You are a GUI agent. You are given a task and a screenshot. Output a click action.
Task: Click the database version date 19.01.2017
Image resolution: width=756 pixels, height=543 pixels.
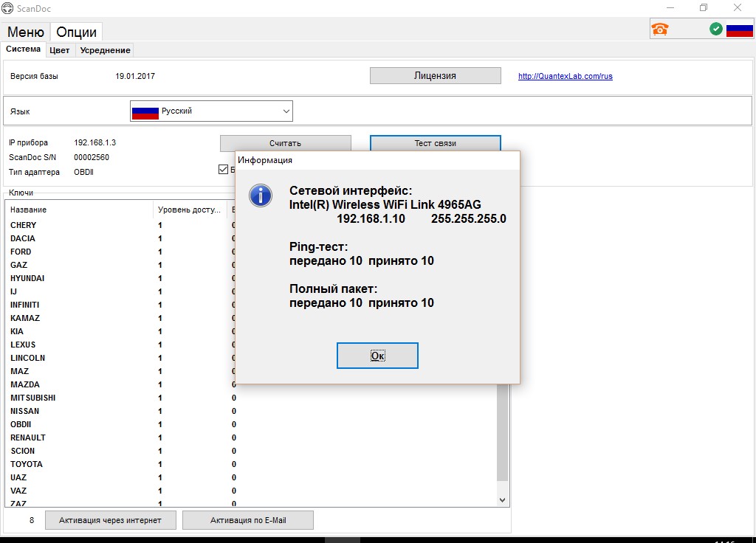coord(135,76)
